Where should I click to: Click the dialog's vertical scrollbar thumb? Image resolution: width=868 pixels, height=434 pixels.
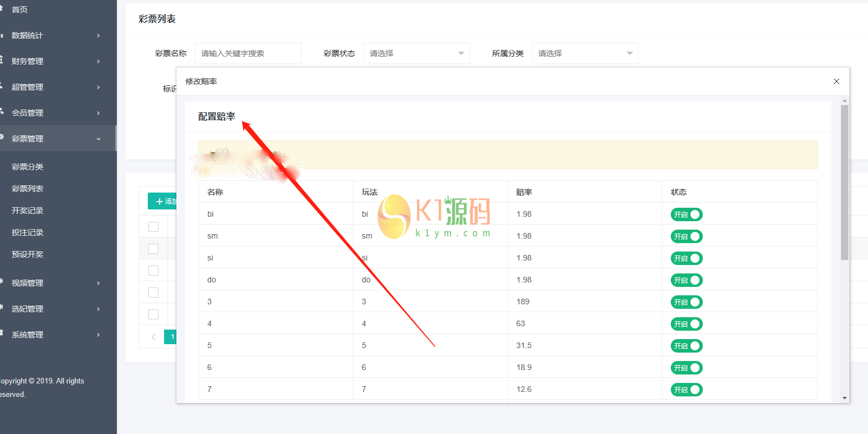[844, 182]
